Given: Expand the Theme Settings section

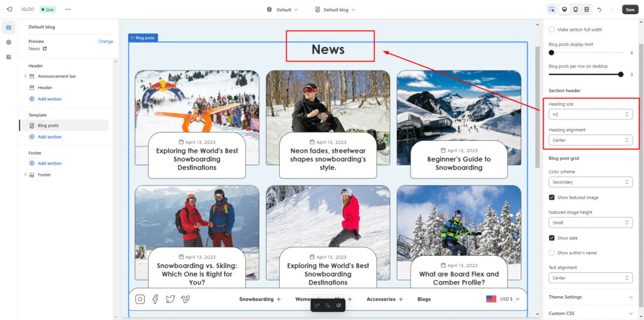Looking at the screenshot, I should coord(591,297).
